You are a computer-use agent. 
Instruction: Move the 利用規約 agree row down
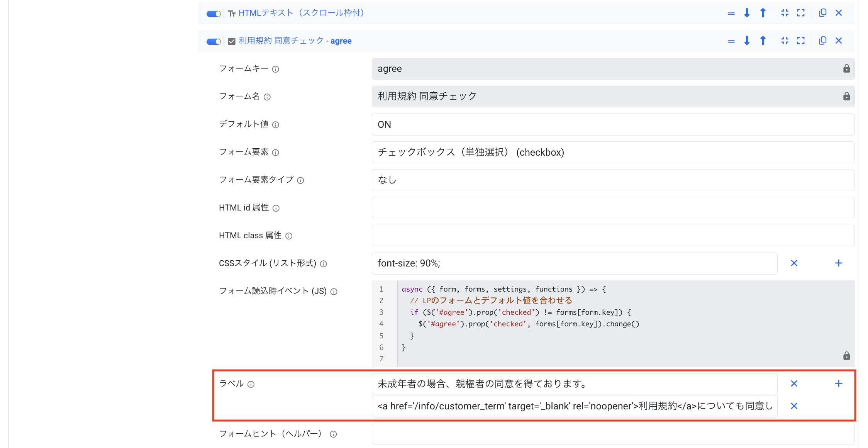(747, 41)
